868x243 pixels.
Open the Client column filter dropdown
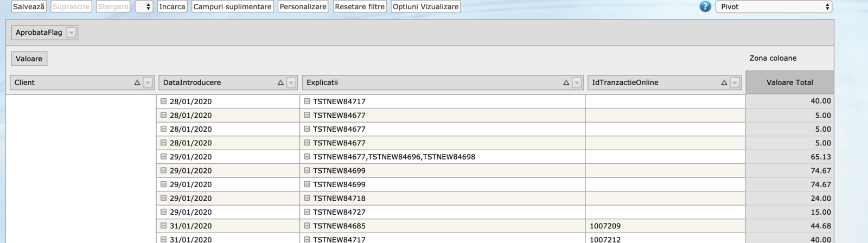(148, 82)
